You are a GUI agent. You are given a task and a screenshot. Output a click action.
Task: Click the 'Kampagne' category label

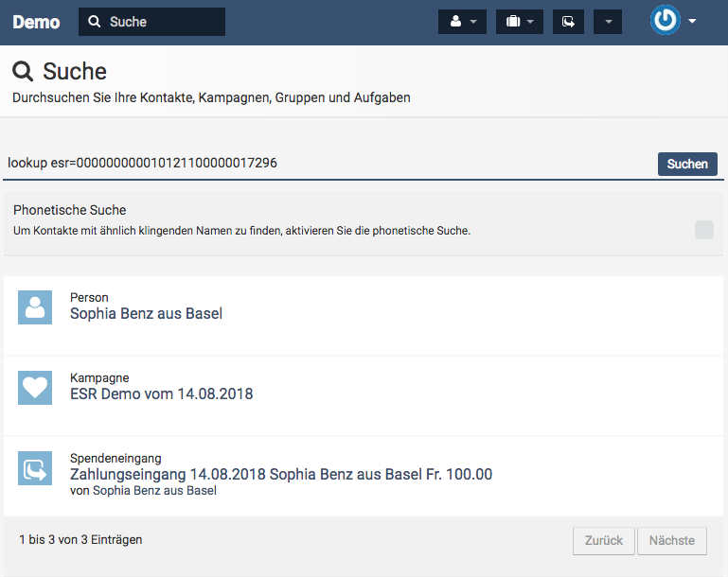tap(99, 378)
